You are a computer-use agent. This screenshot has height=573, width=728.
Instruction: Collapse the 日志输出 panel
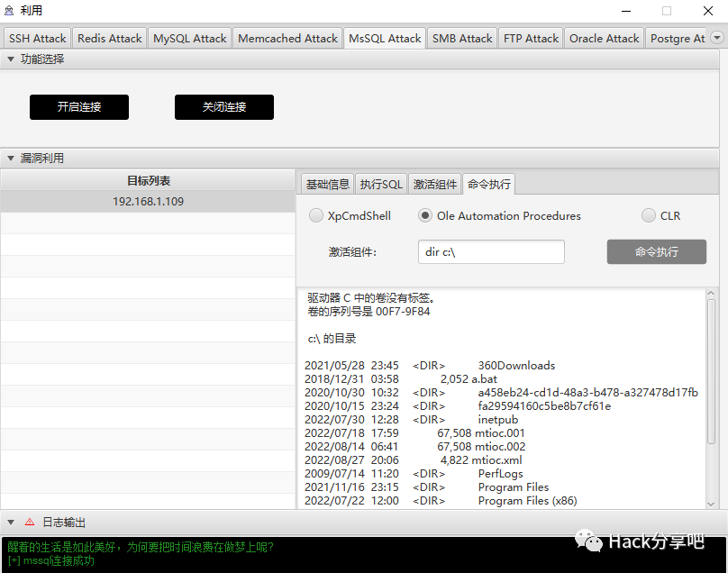pos(11,522)
